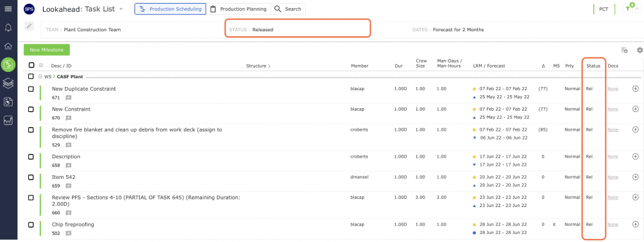Viewport: 644px width, 242px height.
Task: Add comment on task 658
Action: coord(69,166)
